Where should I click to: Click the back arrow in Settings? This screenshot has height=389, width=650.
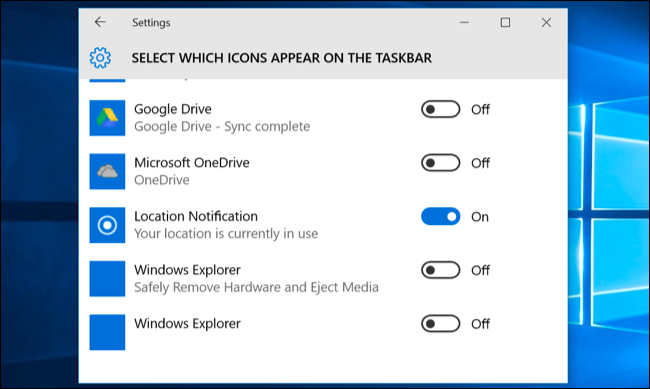(100, 22)
